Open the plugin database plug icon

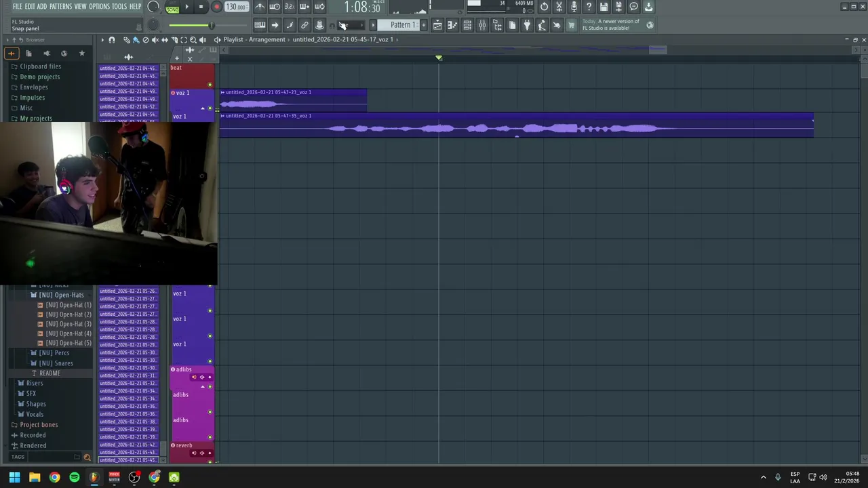[527, 25]
